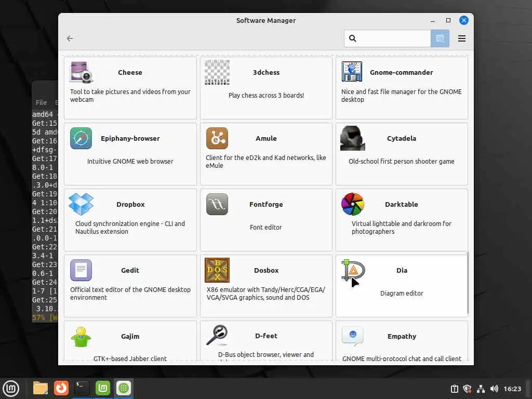Open the Dosbox app icon
Screen dimensions: 532x399
pos(217,270)
